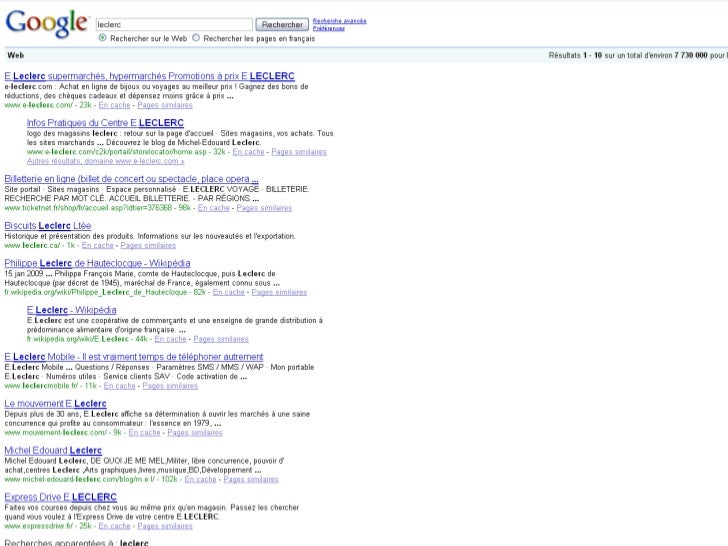Open En cache for wiki/E.Leclerc result
The image size is (728, 546).
(x=170, y=339)
